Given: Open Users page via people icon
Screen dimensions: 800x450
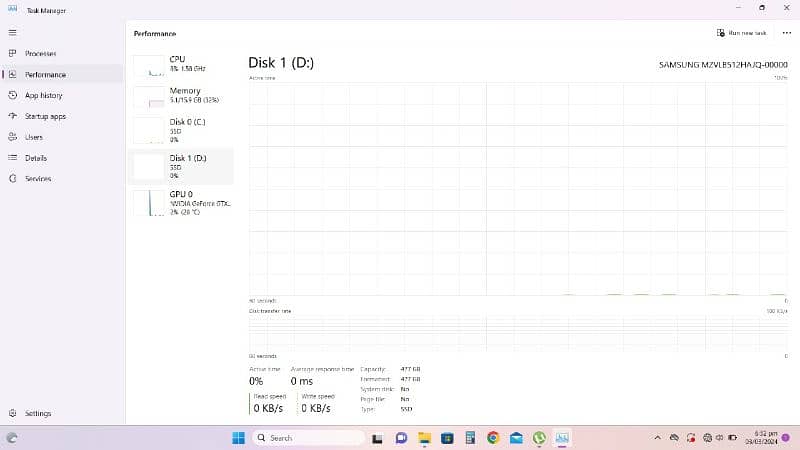Looking at the screenshot, I should pyautogui.click(x=13, y=137).
